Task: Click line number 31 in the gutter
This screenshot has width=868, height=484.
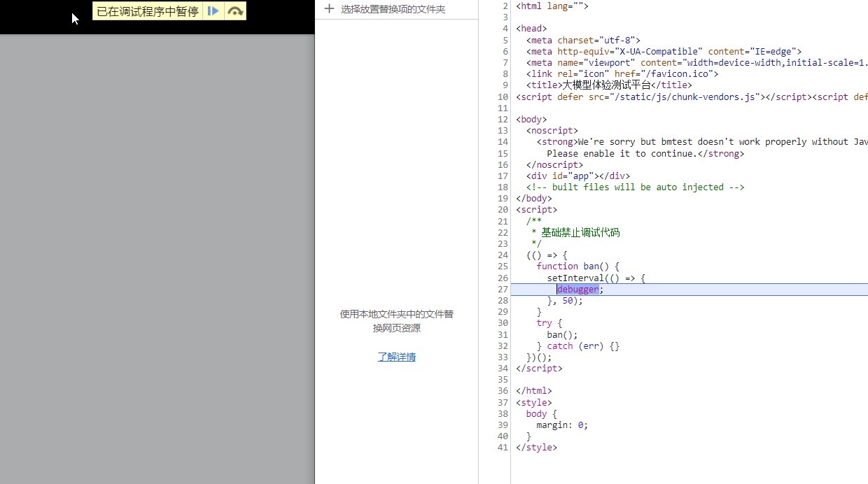Action: (x=503, y=334)
